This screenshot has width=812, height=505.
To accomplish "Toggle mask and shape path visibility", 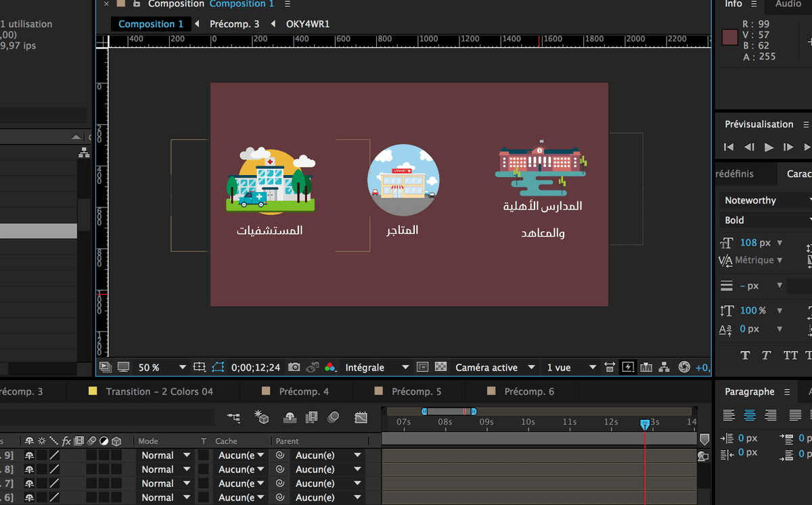I will pos(217,367).
